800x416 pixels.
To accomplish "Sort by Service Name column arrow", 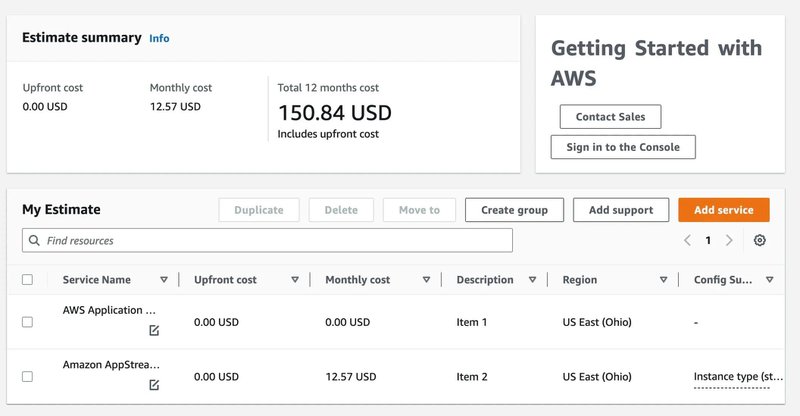I will pyautogui.click(x=164, y=280).
